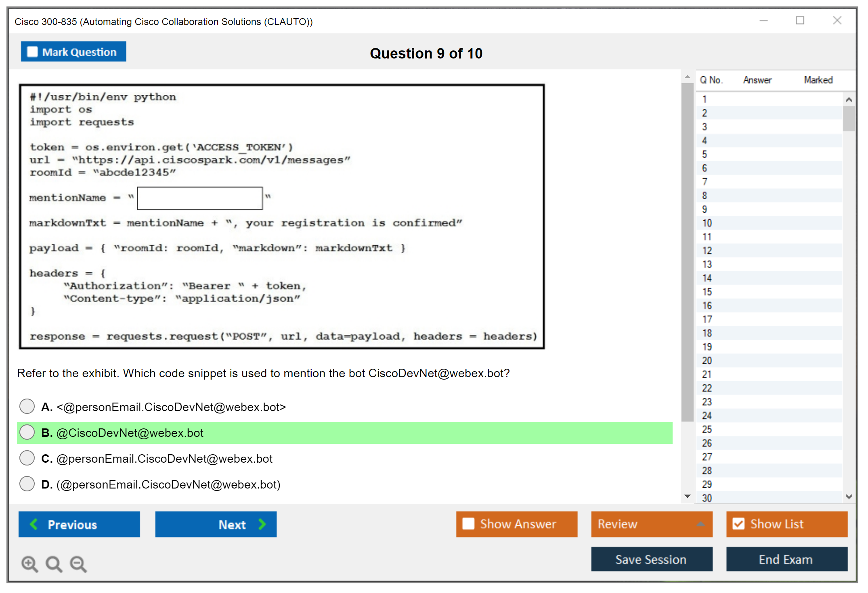Click the reset zoom magnifier icon

click(x=54, y=564)
